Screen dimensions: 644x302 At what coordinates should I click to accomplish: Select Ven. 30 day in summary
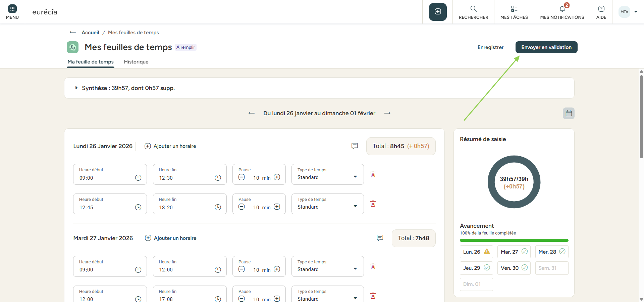514,268
